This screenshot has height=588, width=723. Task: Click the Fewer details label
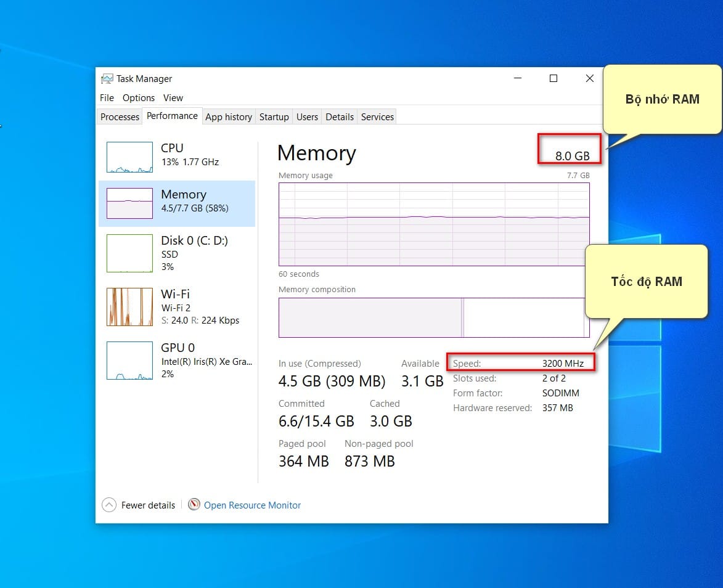148,505
